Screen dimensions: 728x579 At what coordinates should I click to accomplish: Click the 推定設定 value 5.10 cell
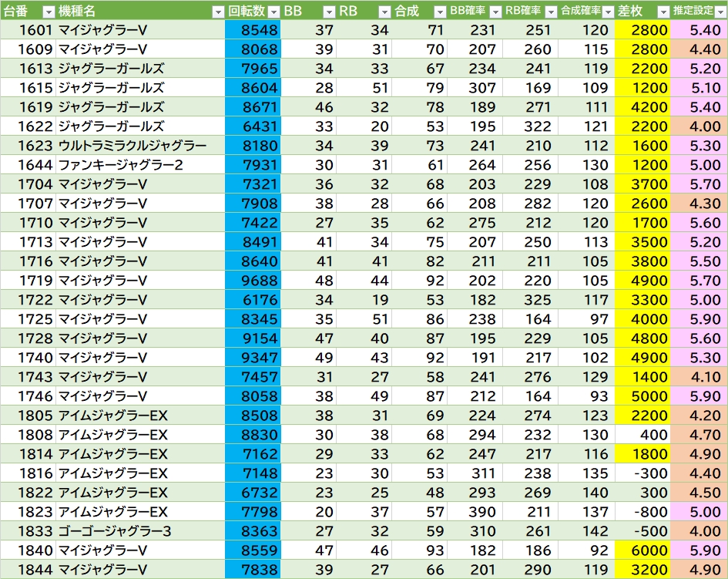click(x=699, y=88)
